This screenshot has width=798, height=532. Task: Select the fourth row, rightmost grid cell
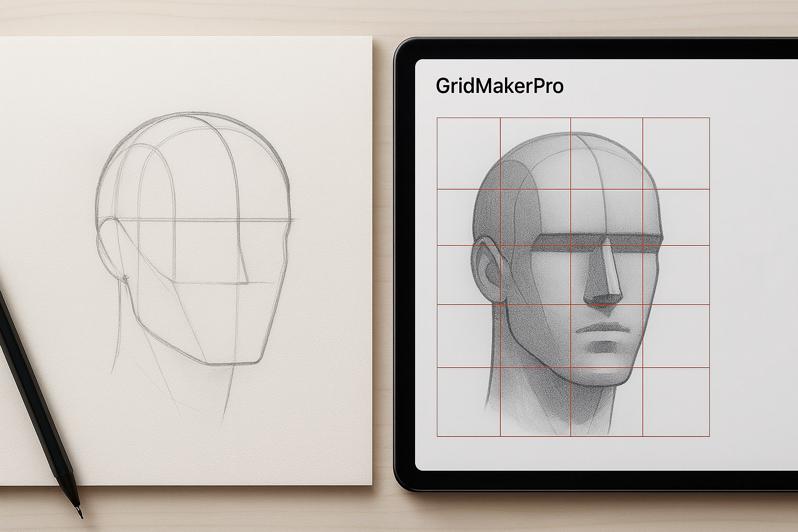coord(676,336)
